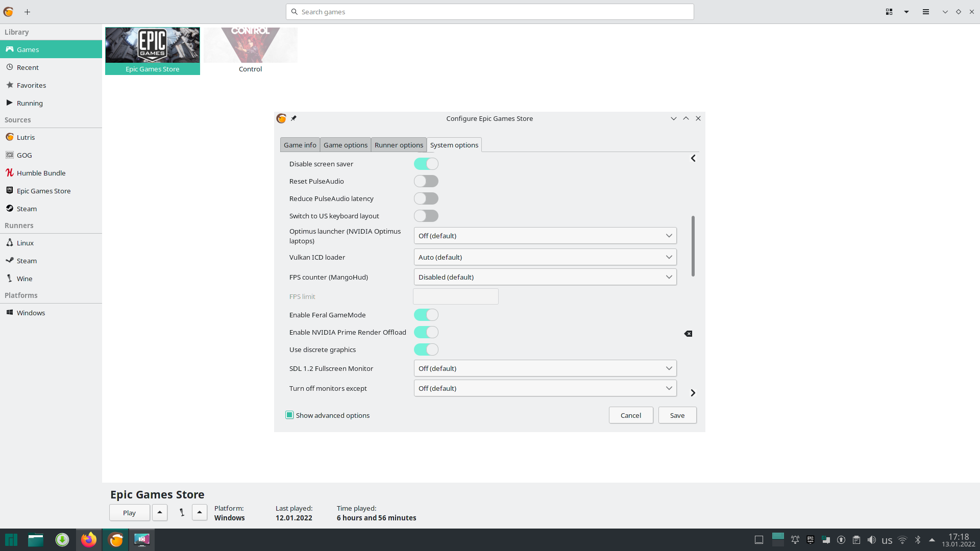Click the Linux runner icon in sidebar
The image size is (980, 551).
[9, 242]
